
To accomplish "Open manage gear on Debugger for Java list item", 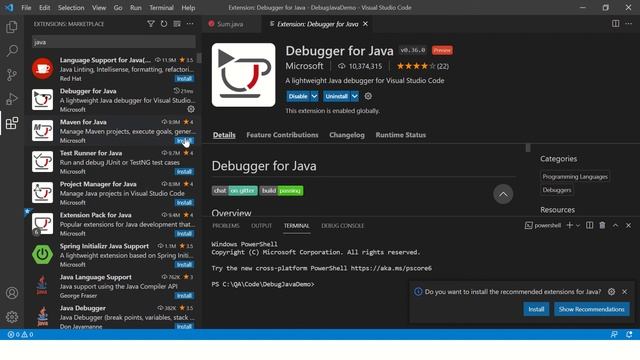I will (x=191, y=109).
